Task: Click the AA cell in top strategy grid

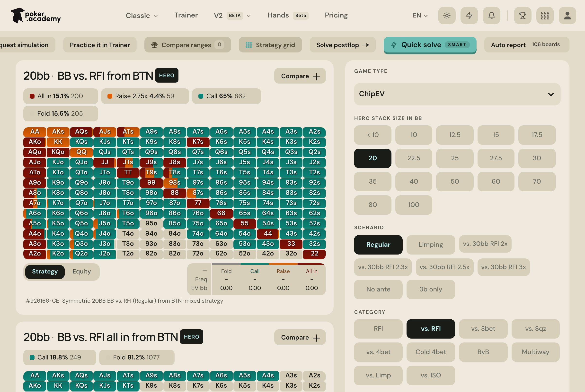Action: click(x=35, y=132)
